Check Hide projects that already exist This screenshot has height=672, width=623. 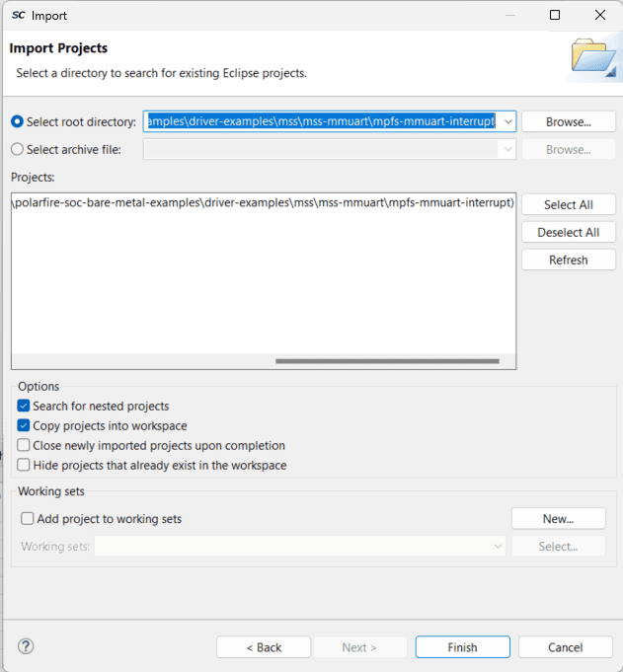pos(24,465)
